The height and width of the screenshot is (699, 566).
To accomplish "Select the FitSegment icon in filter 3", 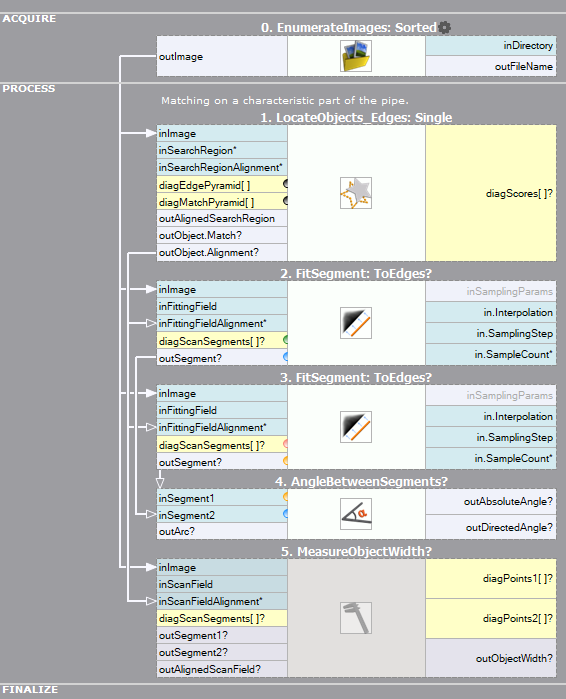I will [356, 427].
